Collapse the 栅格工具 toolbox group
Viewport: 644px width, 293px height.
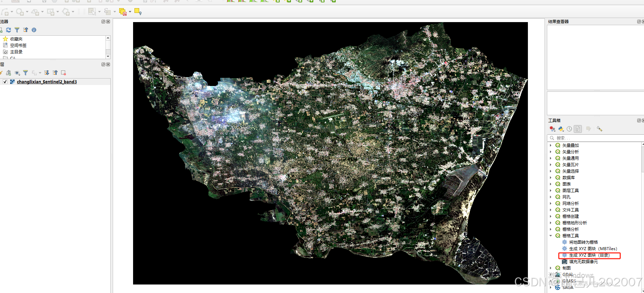click(551, 236)
